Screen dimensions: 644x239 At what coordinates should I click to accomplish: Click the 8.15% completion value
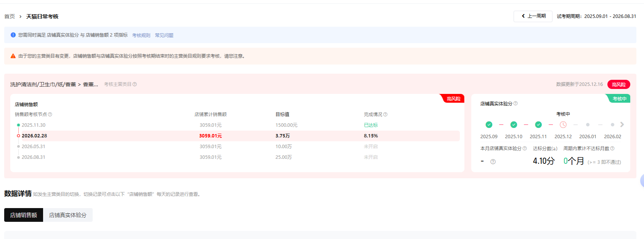click(x=371, y=136)
